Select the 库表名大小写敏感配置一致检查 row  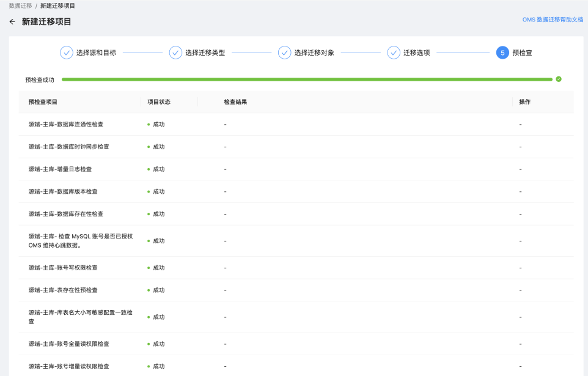click(x=296, y=317)
